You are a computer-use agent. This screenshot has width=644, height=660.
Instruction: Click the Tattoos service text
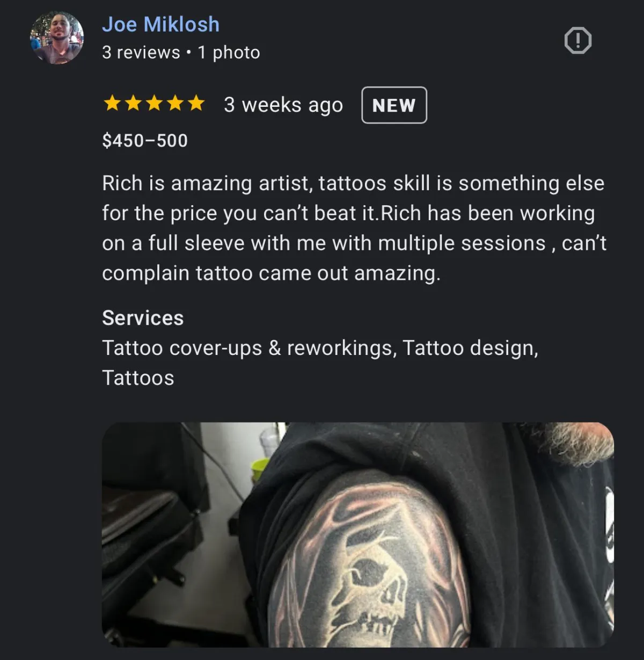[138, 378]
